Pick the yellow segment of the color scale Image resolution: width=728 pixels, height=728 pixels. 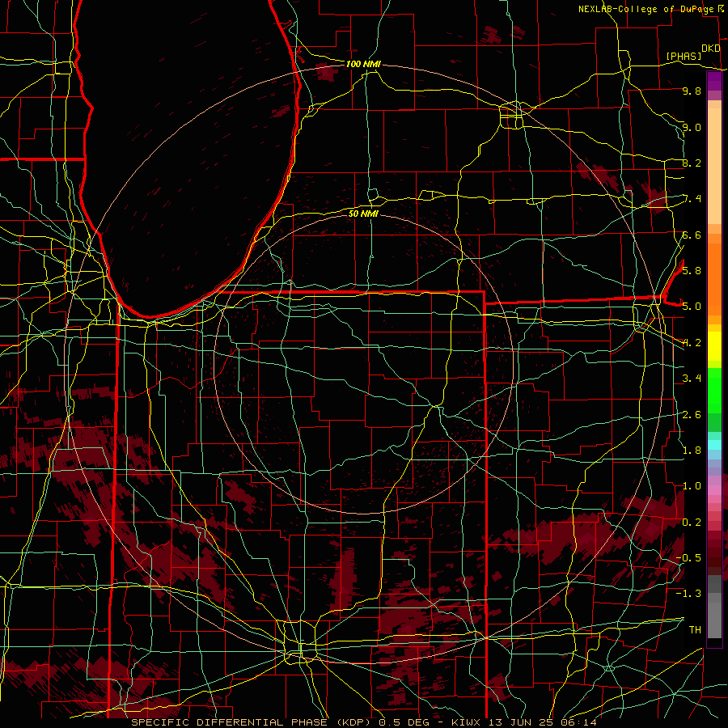(x=714, y=346)
